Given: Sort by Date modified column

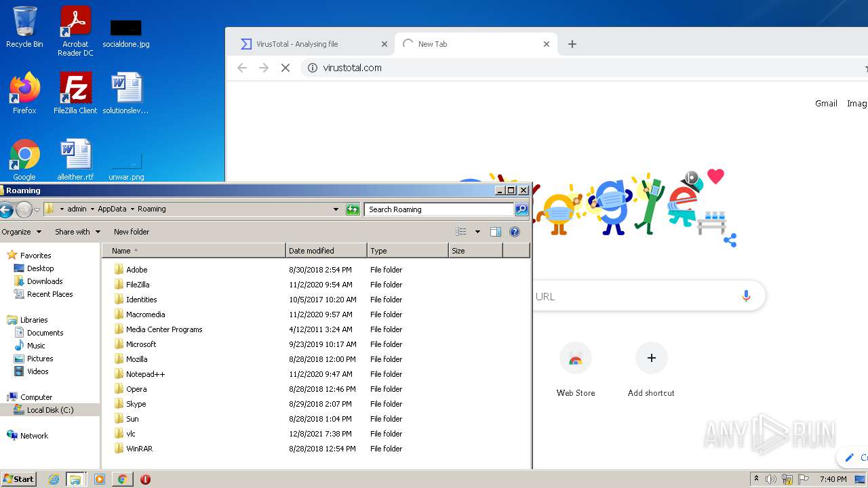Looking at the screenshot, I should coord(326,251).
